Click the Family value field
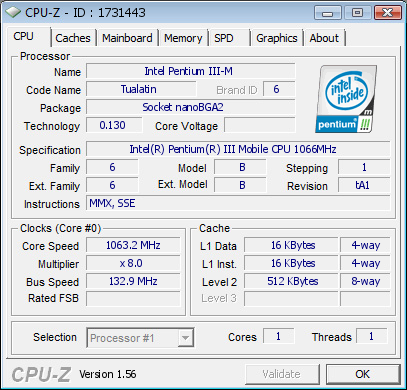Viewport: 407px width, 390px height. click(112, 167)
